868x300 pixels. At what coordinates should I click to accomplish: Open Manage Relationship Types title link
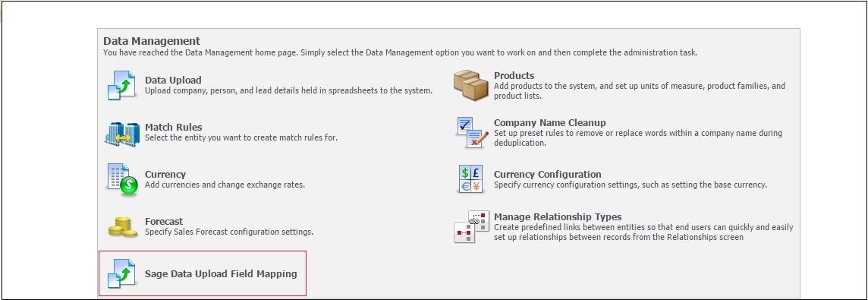[558, 216]
